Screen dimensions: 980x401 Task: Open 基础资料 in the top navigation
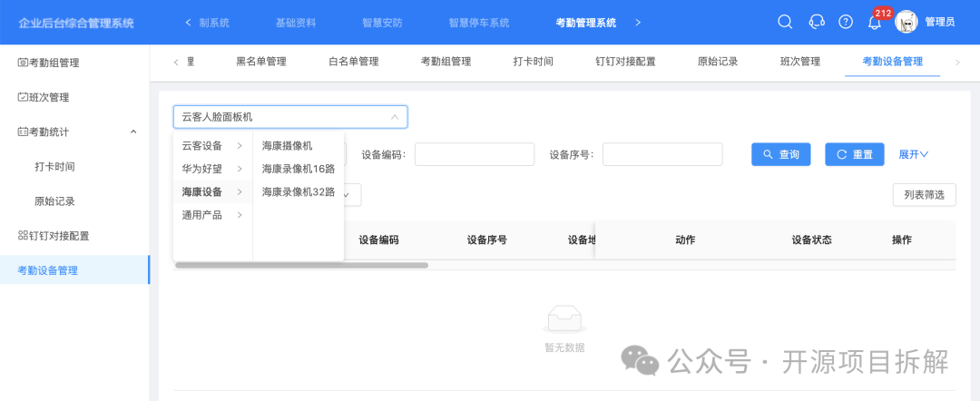pos(296,23)
